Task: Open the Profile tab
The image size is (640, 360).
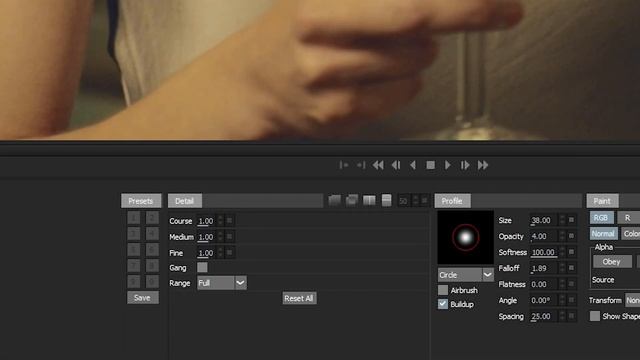Action: (x=452, y=201)
